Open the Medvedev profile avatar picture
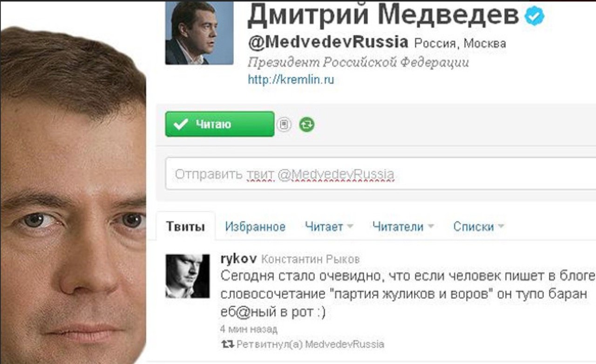The width and height of the screenshot is (596, 364). tap(199, 33)
